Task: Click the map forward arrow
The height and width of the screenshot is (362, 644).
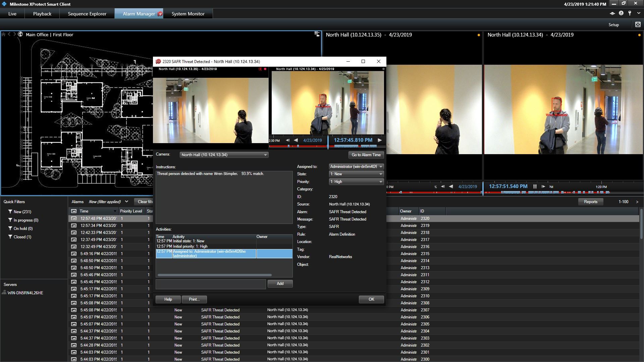Action: (14, 34)
